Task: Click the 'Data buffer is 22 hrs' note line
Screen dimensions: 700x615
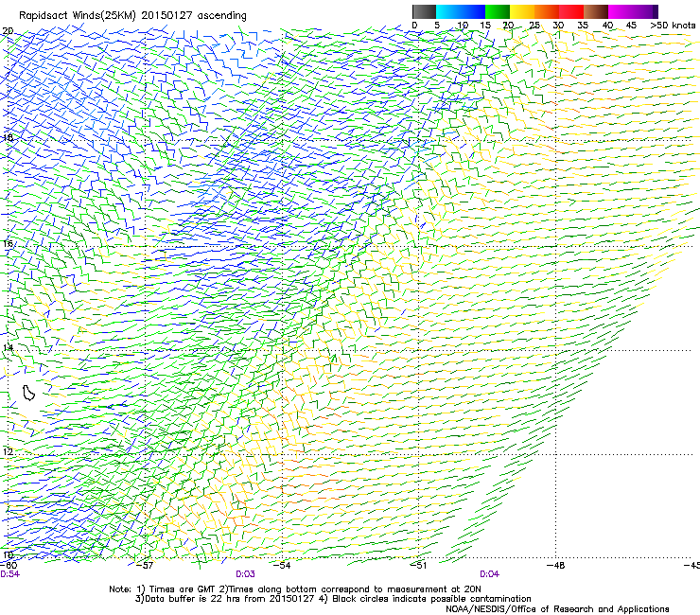Action: pos(333,599)
